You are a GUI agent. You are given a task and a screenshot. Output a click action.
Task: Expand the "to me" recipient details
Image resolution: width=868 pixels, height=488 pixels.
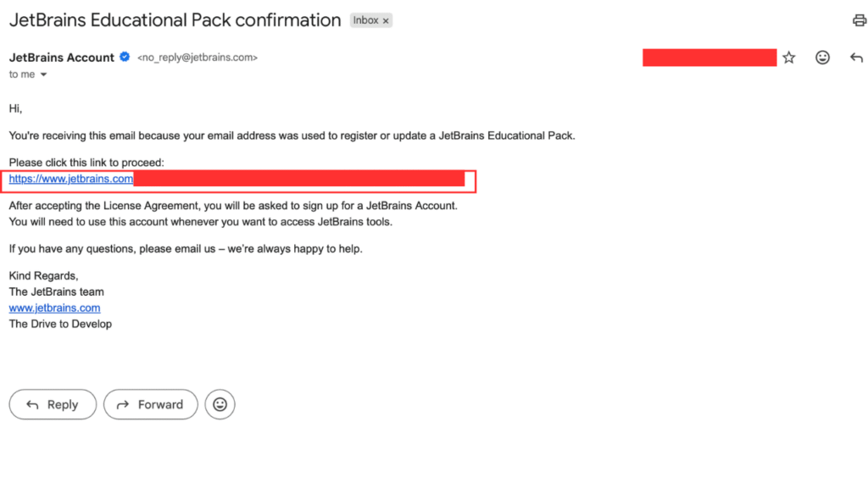coord(43,75)
